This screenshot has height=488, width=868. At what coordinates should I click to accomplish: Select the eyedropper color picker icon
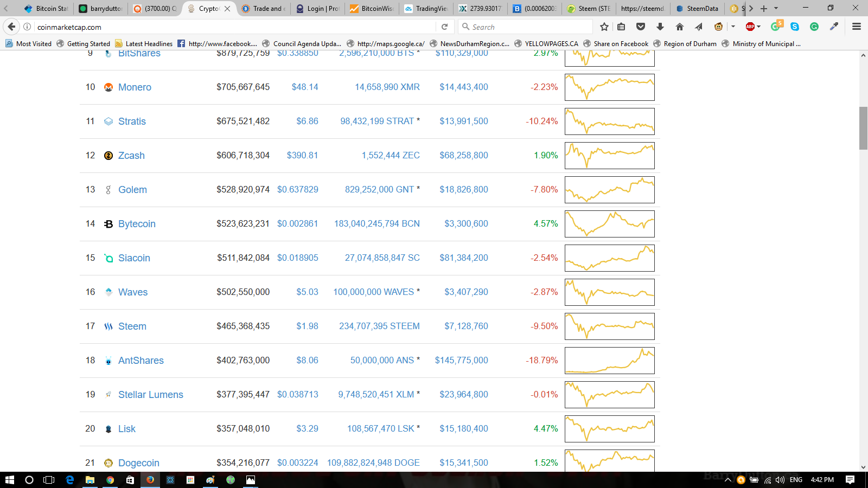point(834,27)
